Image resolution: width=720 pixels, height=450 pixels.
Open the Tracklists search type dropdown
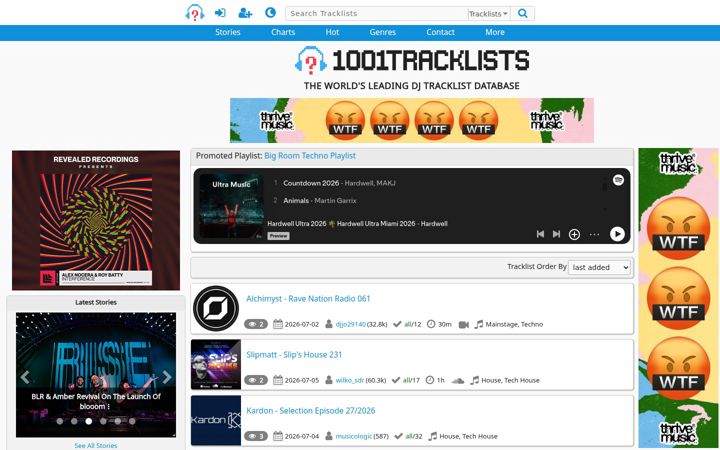[489, 14]
